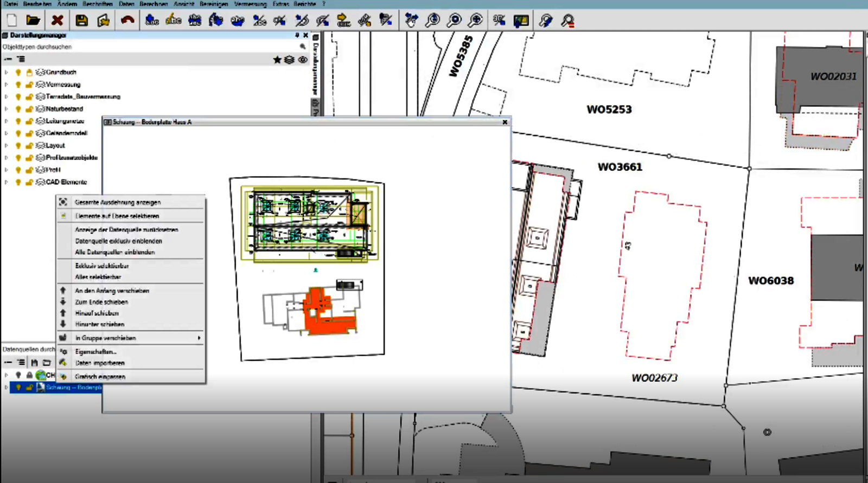Expand the Layout tree node

tap(7, 146)
